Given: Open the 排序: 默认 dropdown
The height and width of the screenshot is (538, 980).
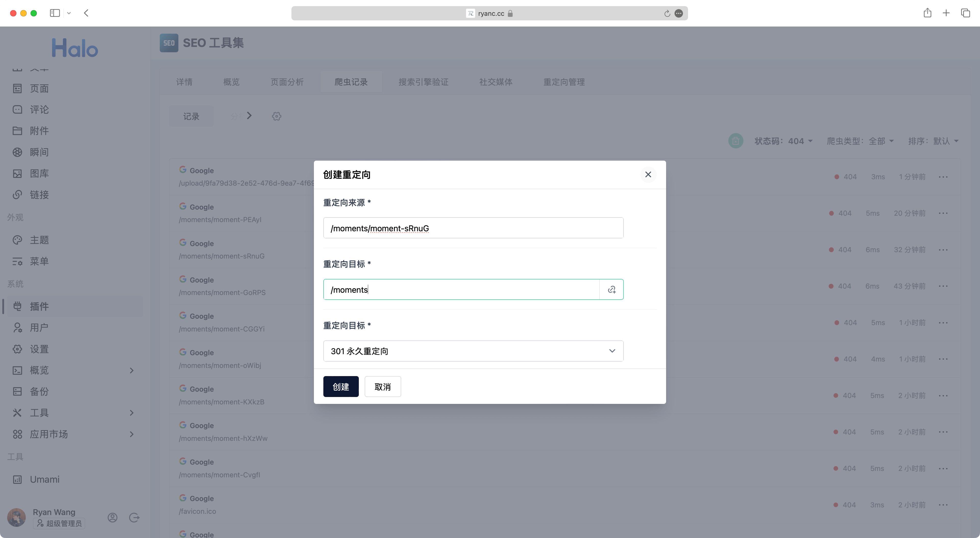Looking at the screenshot, I should point(933,141).
